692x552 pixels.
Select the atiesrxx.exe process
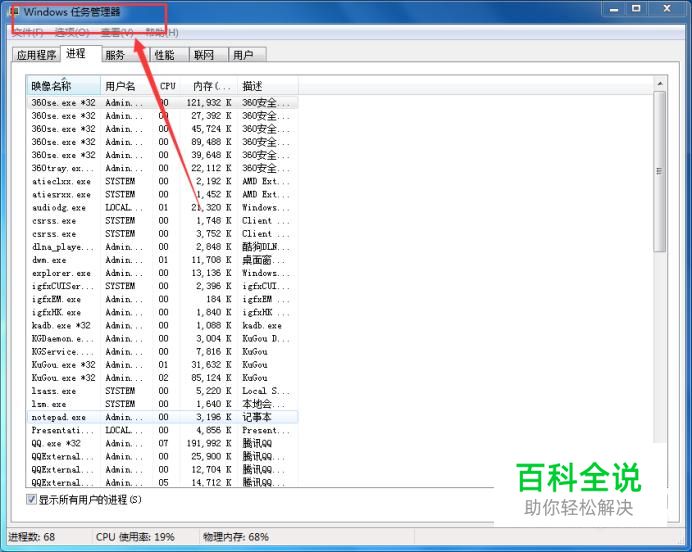pos(162,194)
